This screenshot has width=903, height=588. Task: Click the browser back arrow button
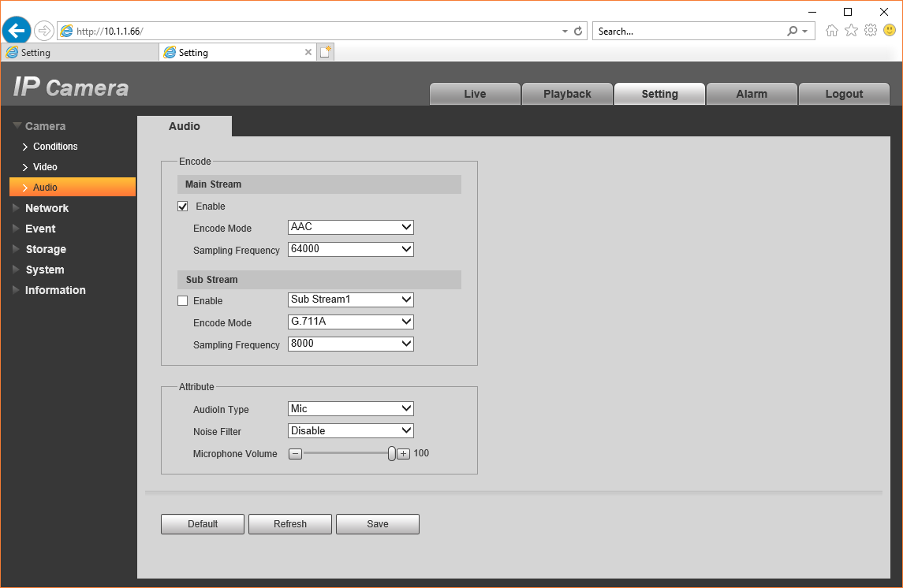tap(16, 30)
